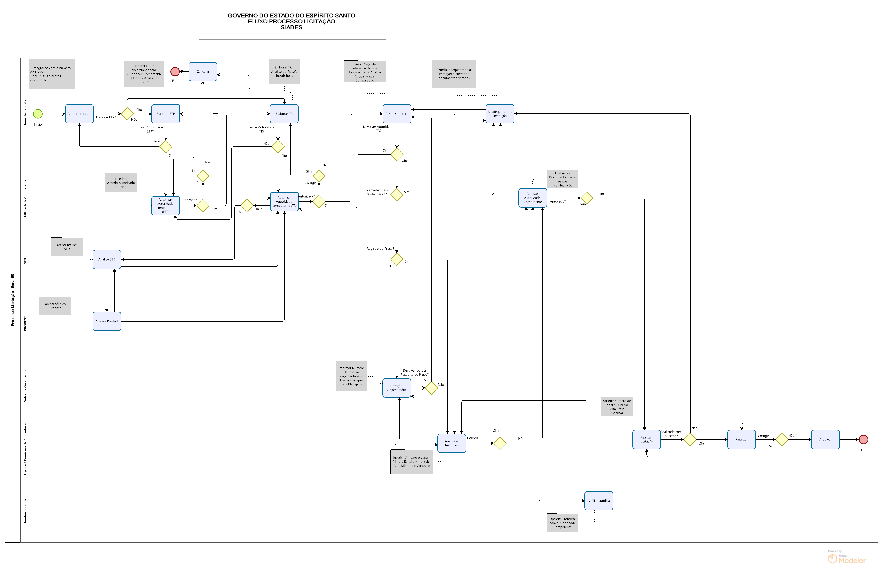
Task: Click the Permite adequar toda a instrução annotation
Action: click(454, 74)
